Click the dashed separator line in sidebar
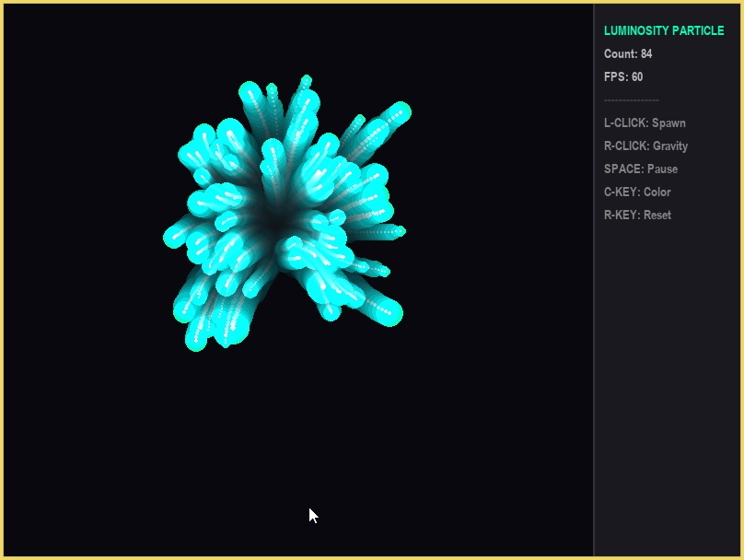The height and width of the screenshot is (560, 744). [631, 99]
